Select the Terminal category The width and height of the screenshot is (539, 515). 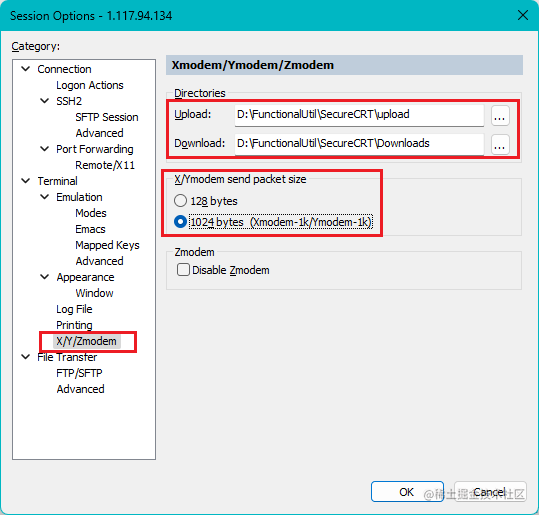click(x=57, y=181)
